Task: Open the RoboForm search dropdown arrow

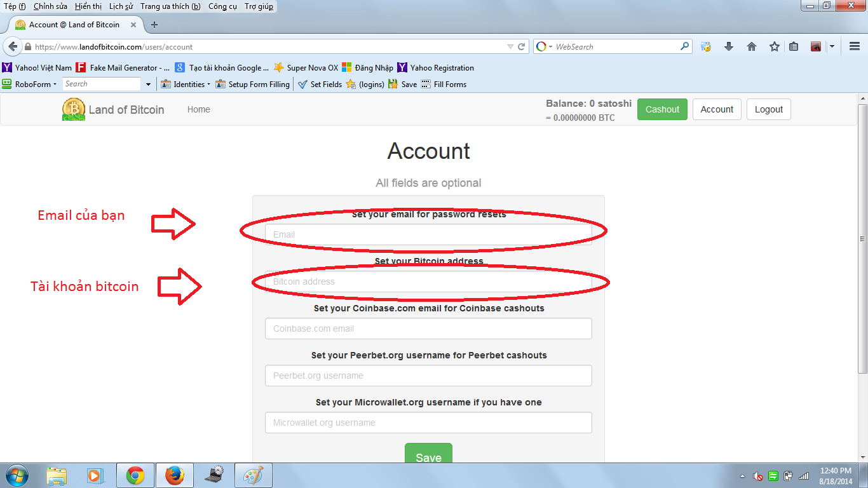Action: pyautogui.click(x=148, y=84)
